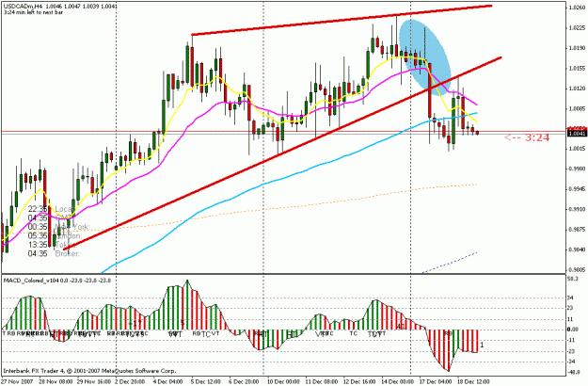The height and width of the screenshot is (386, 588).
Task: Click the '0.9875' price axis label
Action: pyautogui.click(x=576, y=229)
